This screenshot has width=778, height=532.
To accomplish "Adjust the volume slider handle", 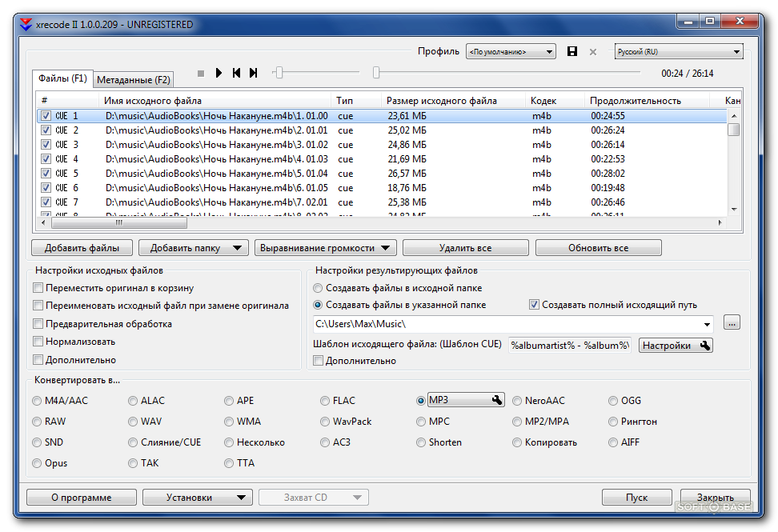I will (x=279, y=73).
